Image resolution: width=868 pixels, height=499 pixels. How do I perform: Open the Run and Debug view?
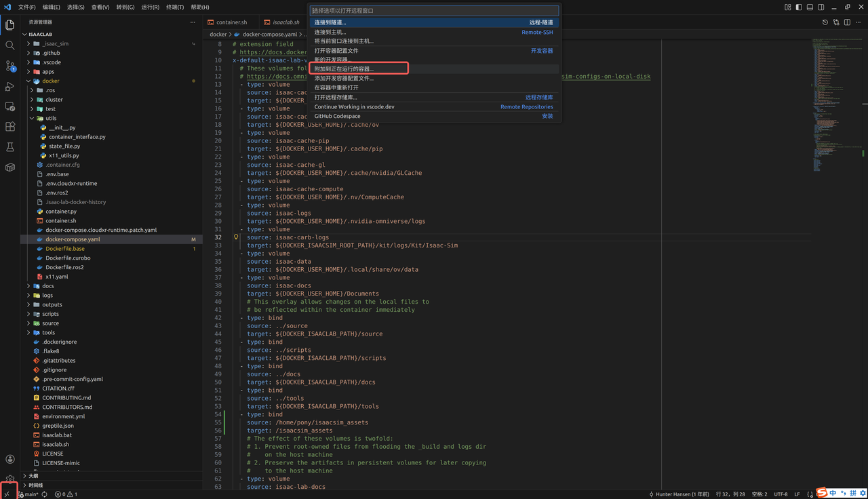[x=9, y=86]
